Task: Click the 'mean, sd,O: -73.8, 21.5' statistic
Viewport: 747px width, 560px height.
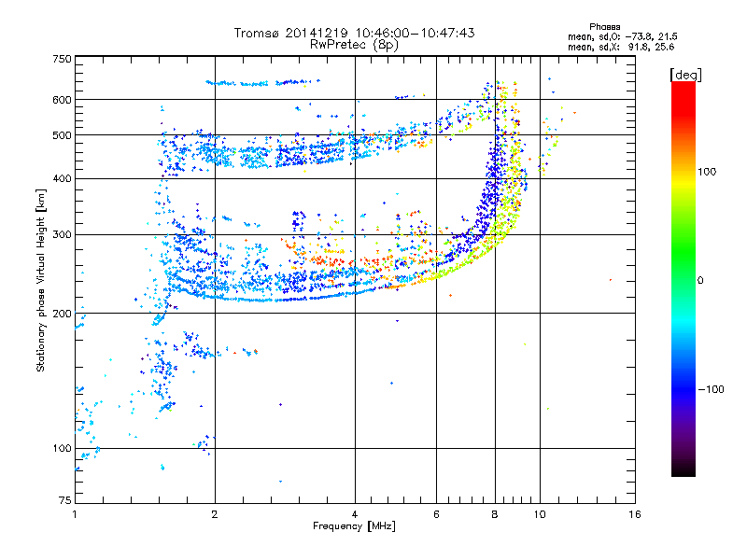Action: (622, 36)
